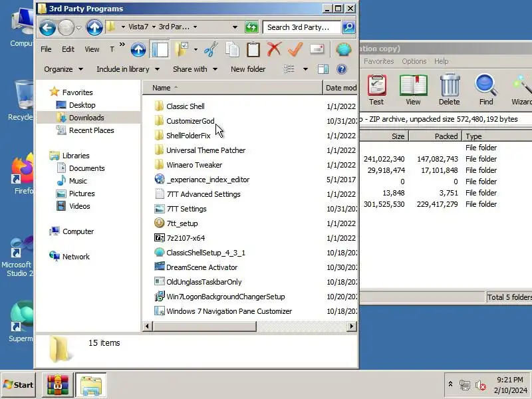Select Desktop in Favorites
532x399 pixels.
tap(82, 105)
